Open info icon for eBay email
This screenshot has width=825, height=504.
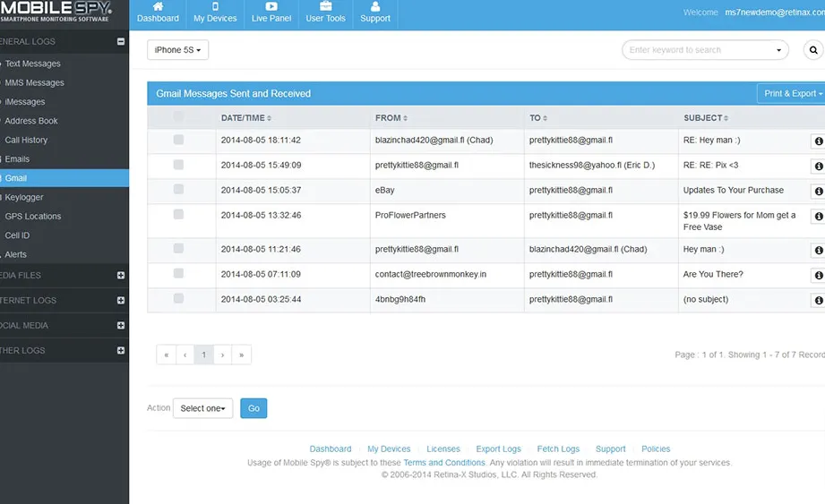coord(818,192)
